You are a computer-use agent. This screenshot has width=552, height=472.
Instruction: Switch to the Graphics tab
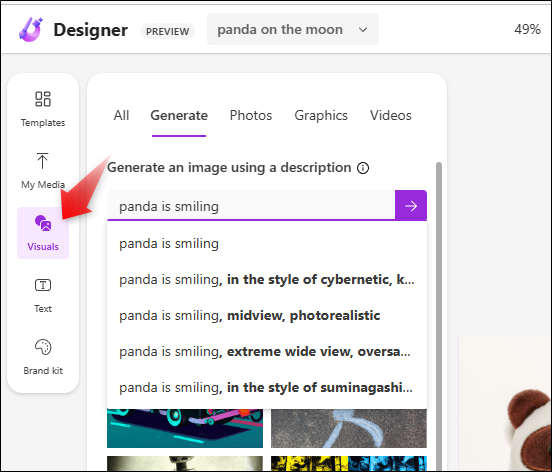click(321, 115)
